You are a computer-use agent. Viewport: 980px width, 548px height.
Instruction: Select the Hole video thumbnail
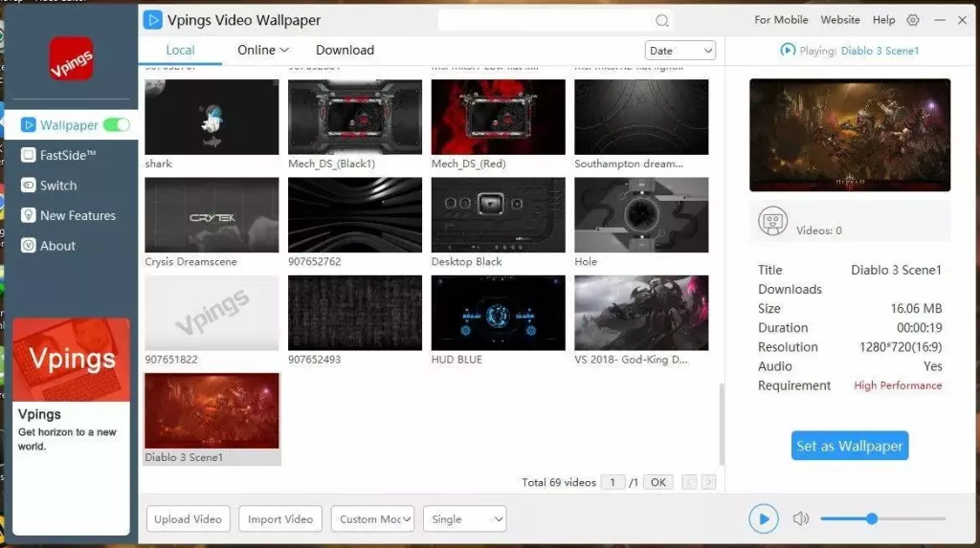click(x=641, y=215)
